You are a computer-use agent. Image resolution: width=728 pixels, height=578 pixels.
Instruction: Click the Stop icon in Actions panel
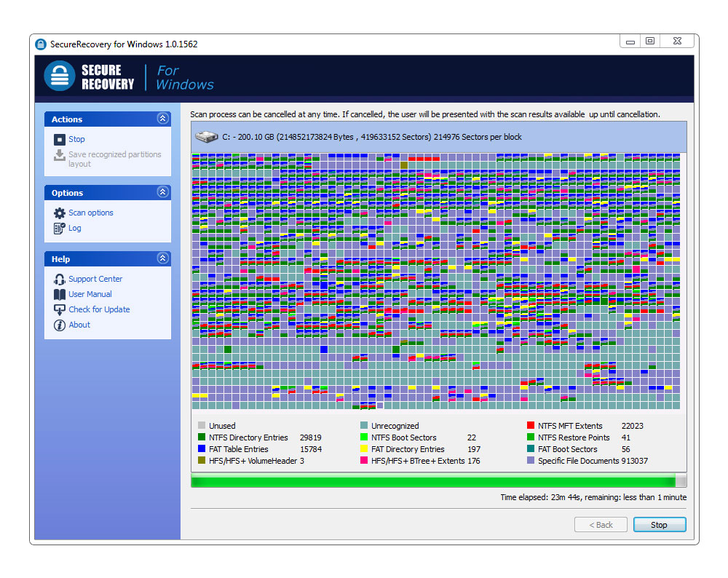(x=60, y=139)
